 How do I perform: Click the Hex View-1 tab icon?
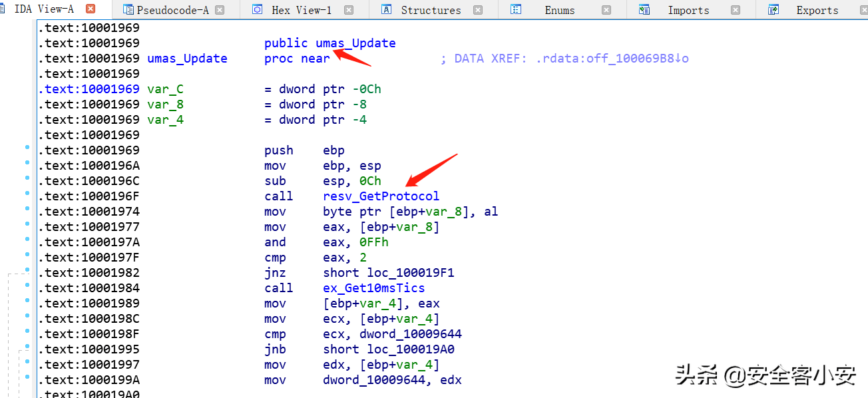pos(257,10)
